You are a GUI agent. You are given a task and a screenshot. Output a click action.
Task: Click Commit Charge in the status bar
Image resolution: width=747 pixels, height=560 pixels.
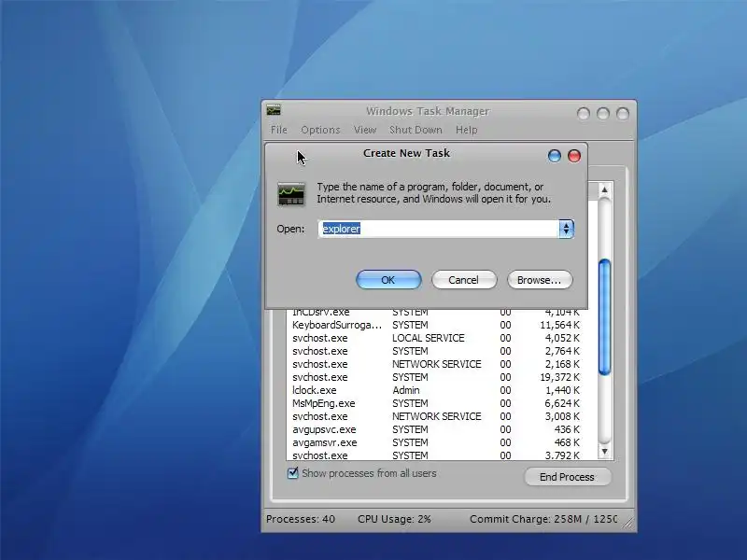pos(543,519)
